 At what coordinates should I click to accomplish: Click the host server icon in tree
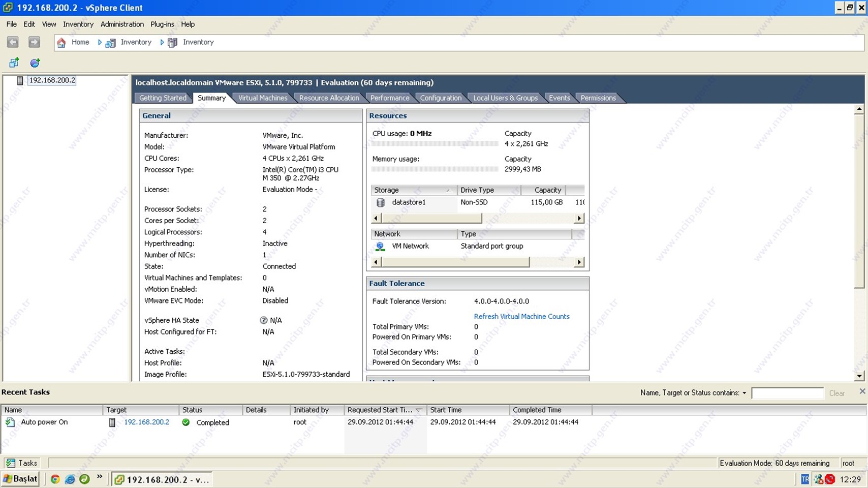click(20, 80)
